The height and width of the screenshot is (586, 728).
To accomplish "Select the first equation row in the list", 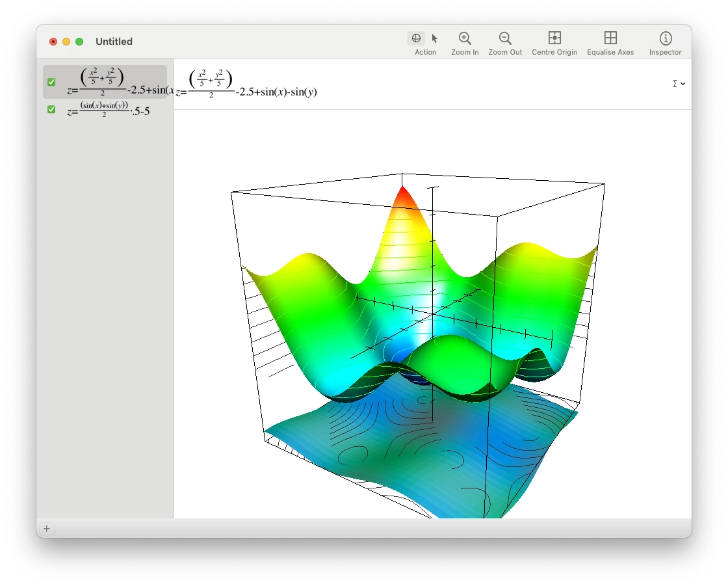I will [105, 82].
